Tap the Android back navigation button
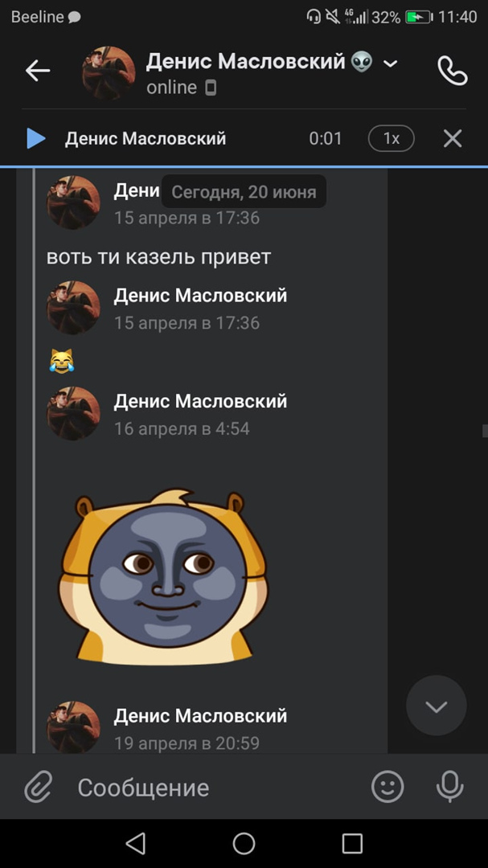This screenshot has width=488, height=868. click(x=136, y=844)
